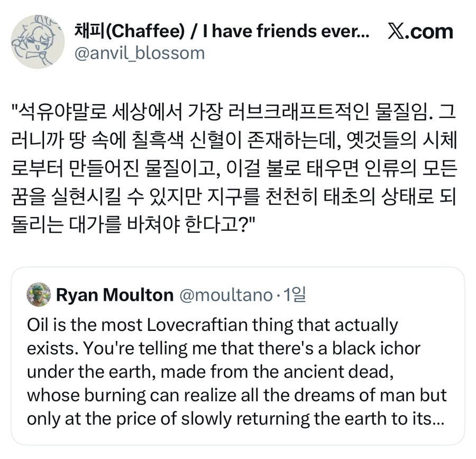Click the Korean translation text body
The height and width of the screenshot is (459, 476).
coord(238,164)
